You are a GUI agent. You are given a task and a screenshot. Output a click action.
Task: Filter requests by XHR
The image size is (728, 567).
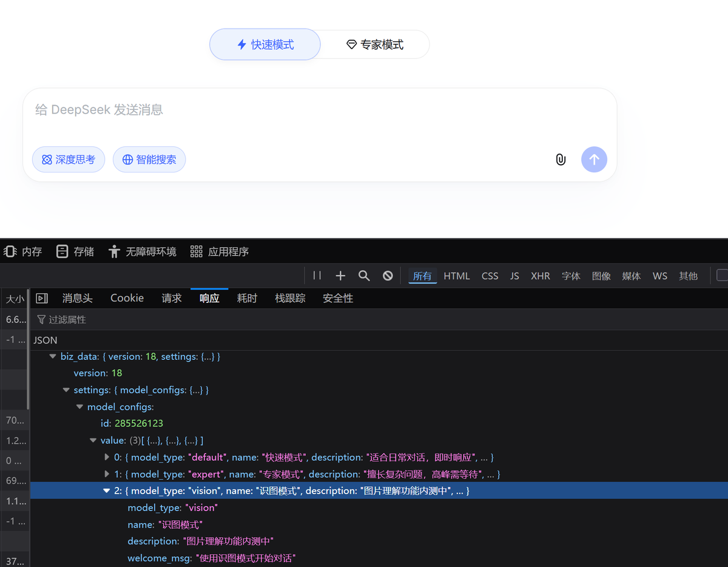coord(541,276)
